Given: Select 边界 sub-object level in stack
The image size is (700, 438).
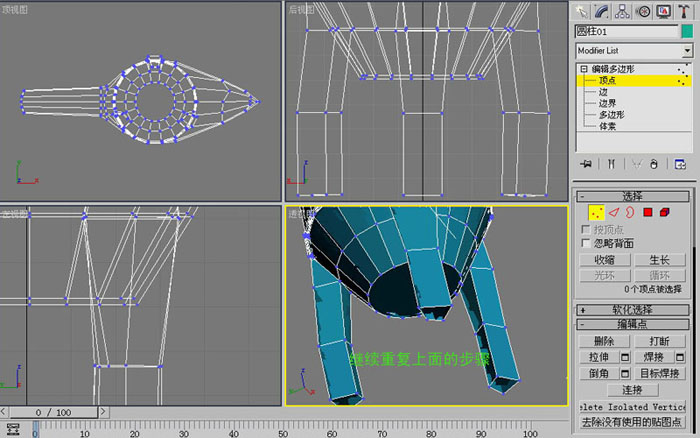Looking at the screenshot, I should (607, 103).
